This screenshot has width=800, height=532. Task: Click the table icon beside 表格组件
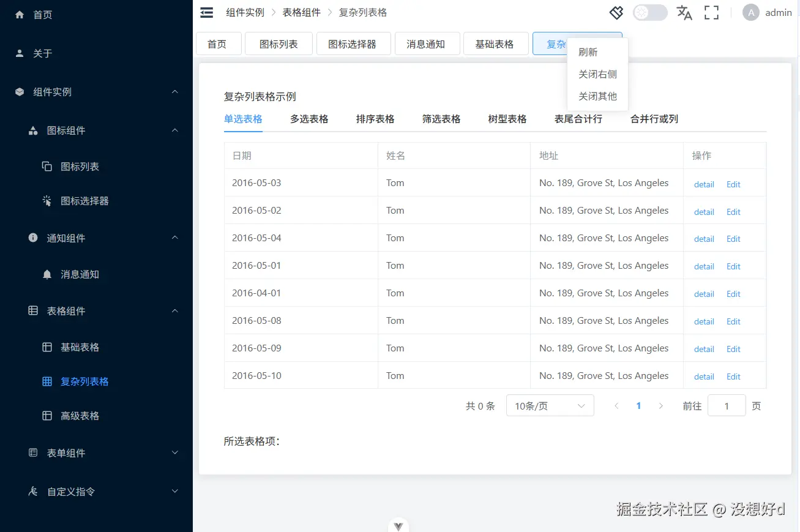(x=34, y=311)
